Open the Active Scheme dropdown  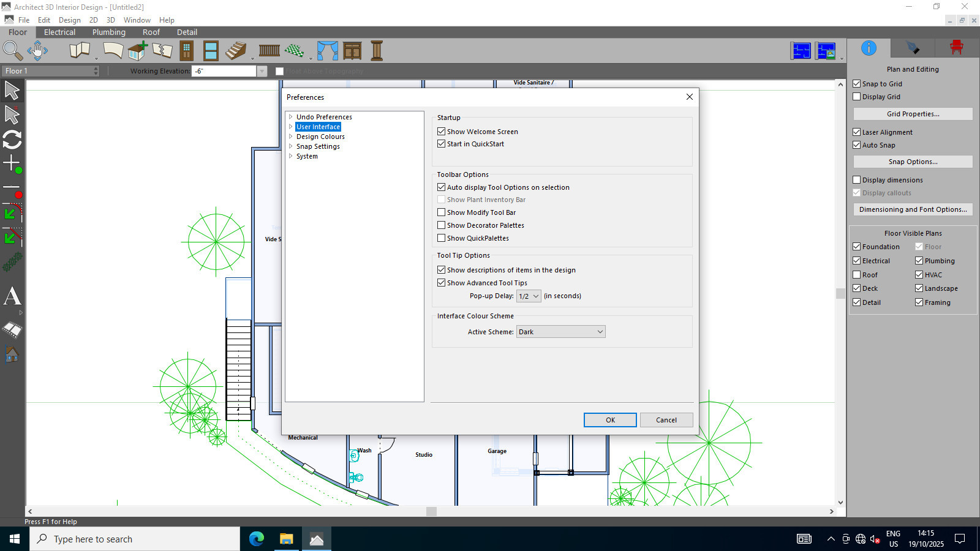click(560, 332)
